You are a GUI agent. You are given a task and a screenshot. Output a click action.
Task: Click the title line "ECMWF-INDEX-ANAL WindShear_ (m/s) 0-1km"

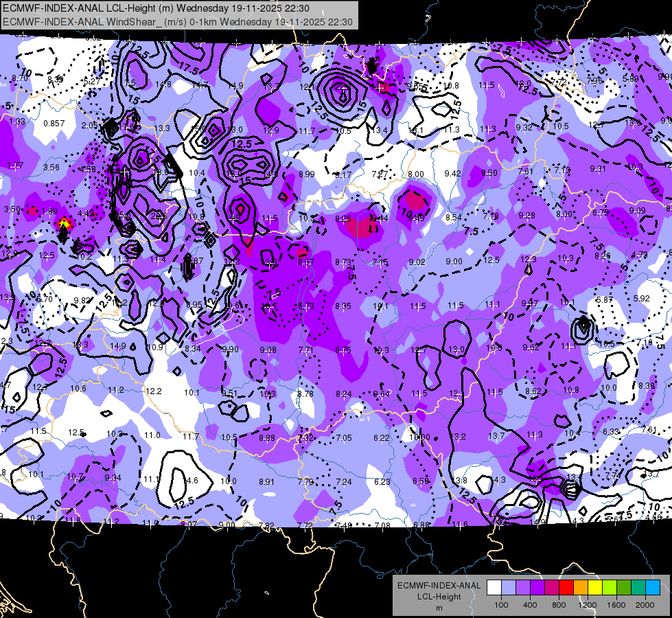tap(110, 22)
